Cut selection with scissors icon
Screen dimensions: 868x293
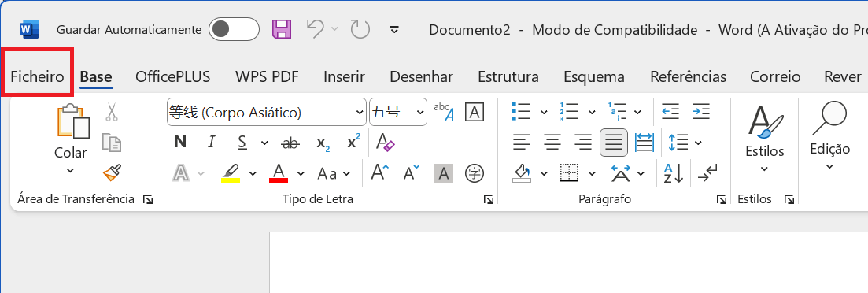pyautogui.click(x=111, y=113)
